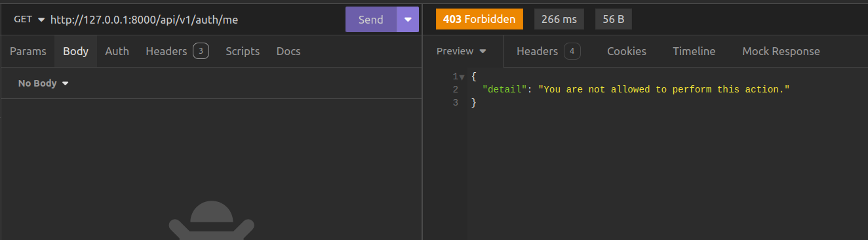Click the "detail" key in the response

[x=504, y=89]
